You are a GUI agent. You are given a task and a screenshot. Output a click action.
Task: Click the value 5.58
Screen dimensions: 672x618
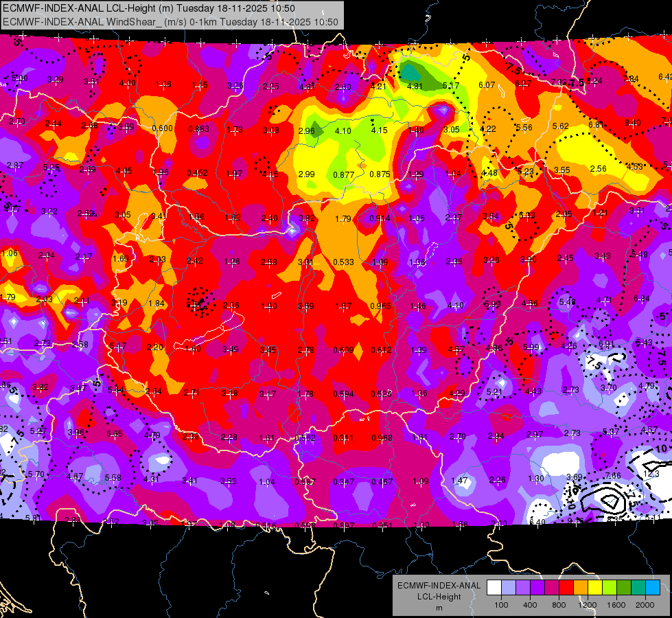click(113, 477)
